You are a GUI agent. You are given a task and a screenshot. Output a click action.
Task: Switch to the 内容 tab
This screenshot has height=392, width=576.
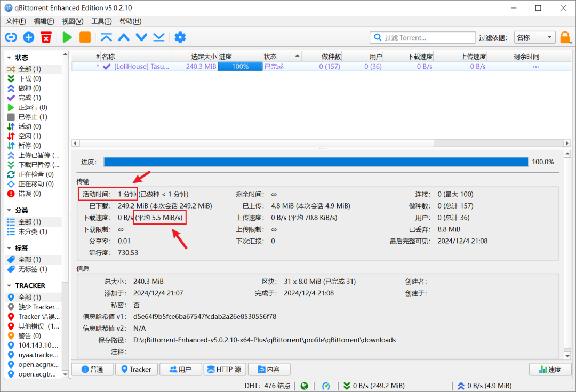pos(269,369)
